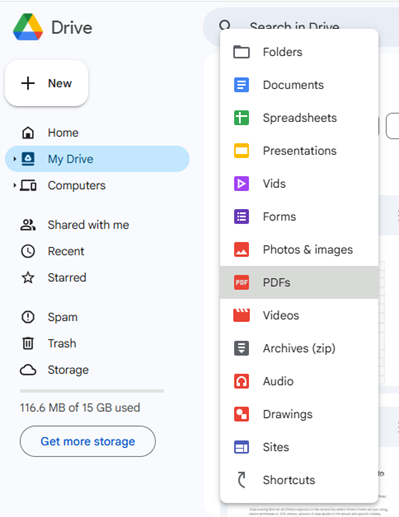Open My Drive in the sidebar
Viewport: 399px width, 517px height.
[x=97, y=159]
